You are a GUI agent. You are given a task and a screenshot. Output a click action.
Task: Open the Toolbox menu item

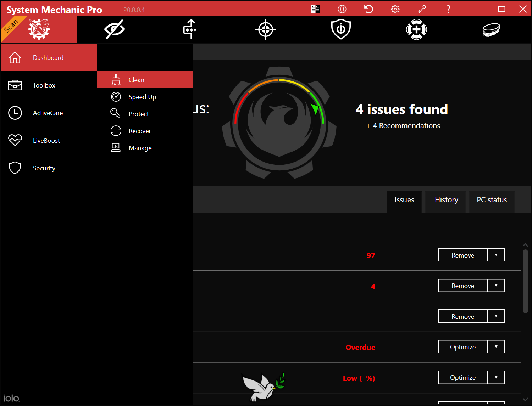click(x=49, y=85)
